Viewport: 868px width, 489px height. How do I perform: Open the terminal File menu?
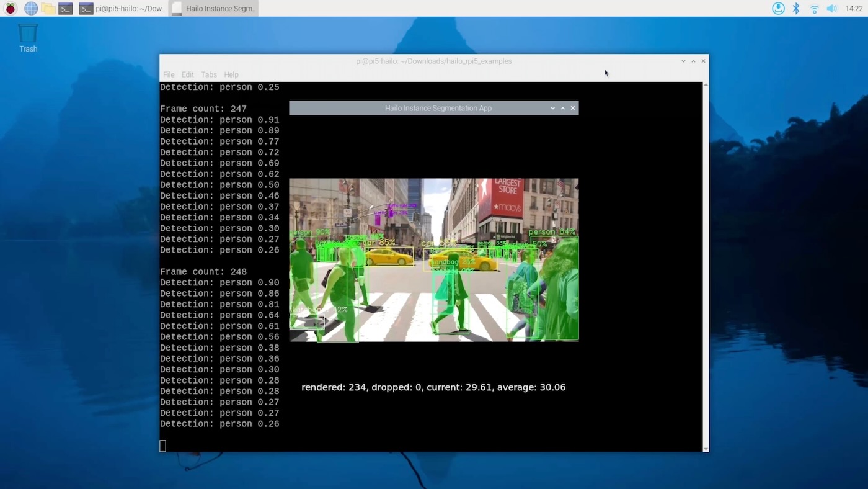[169, 74]
